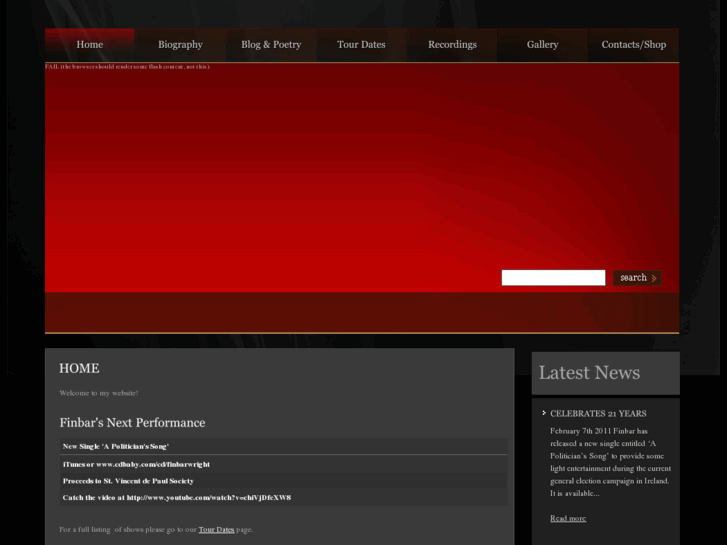Open the Blog & Poetry section
This screenshot has height=545, width=727.
(x=271, y=45)
